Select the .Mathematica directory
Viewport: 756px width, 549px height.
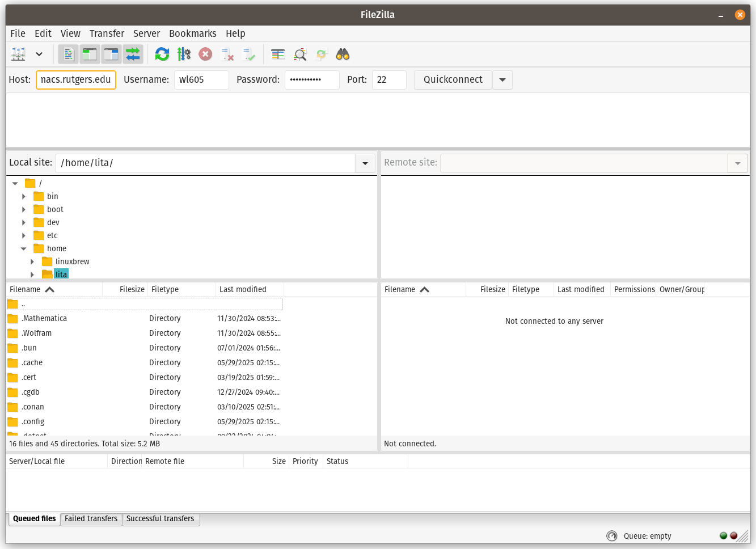coord(145,318)
